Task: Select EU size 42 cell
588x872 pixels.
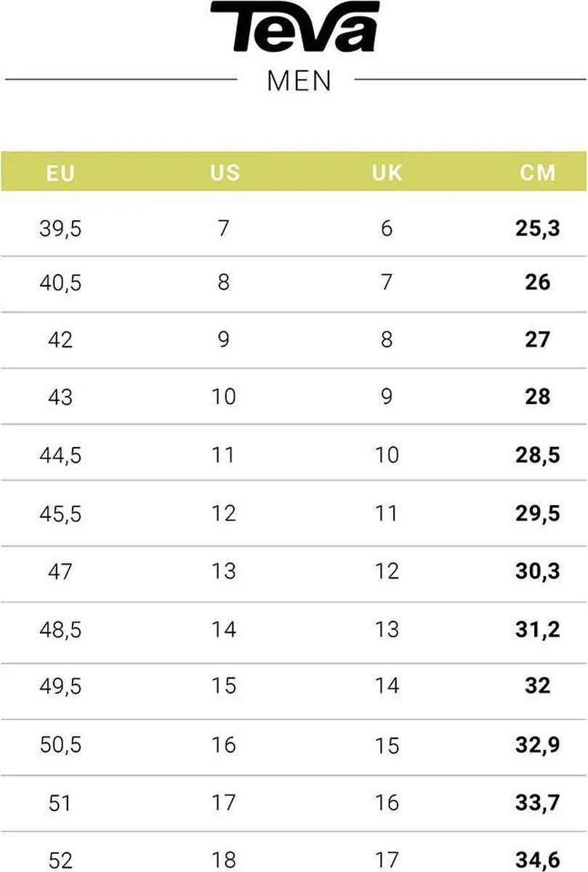Action: (60, 339)
